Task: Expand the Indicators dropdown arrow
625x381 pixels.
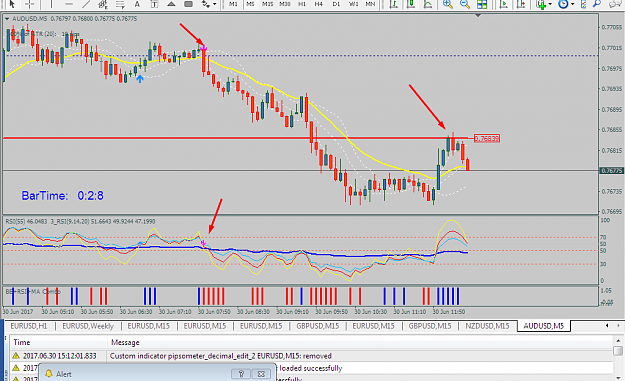Action: coord(550,4)
